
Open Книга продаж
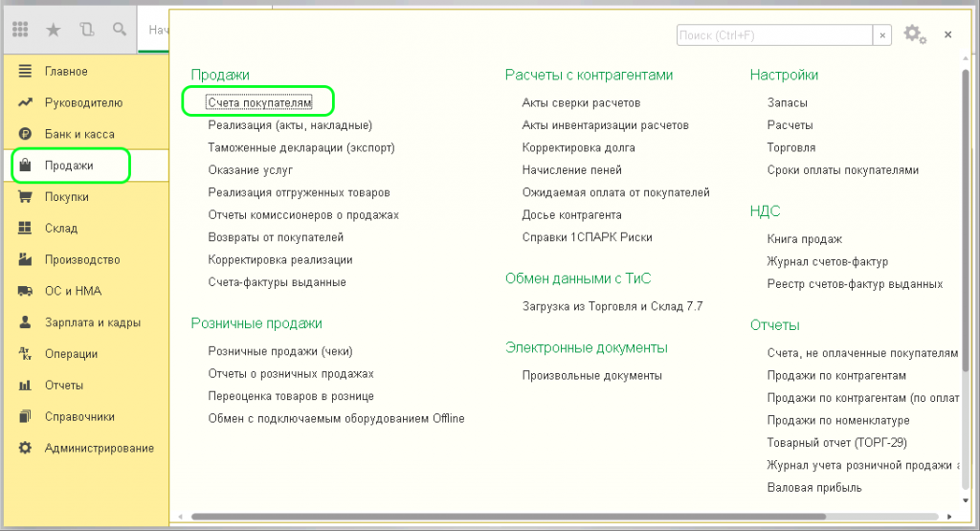[x=805, y=239]
